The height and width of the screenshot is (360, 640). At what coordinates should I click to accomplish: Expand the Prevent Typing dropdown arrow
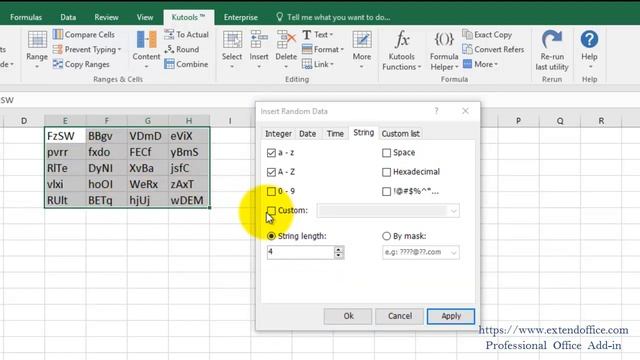click(120, 49)
